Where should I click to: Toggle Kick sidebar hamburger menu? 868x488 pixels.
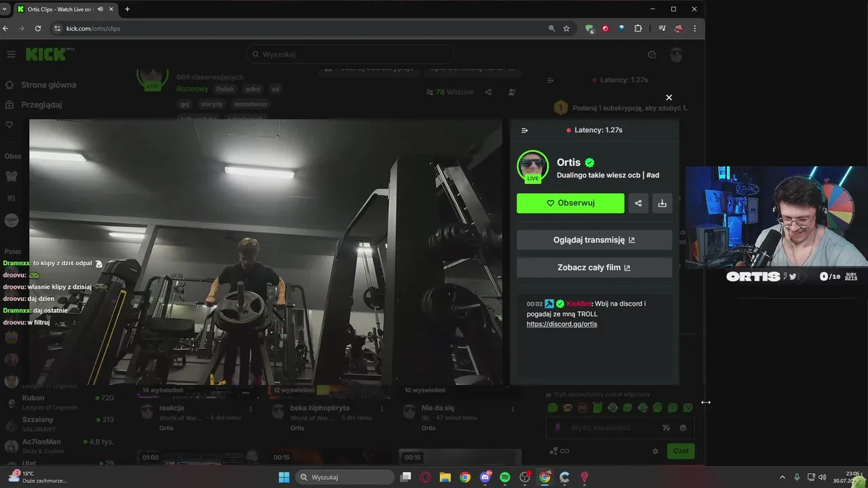point(11,54)
